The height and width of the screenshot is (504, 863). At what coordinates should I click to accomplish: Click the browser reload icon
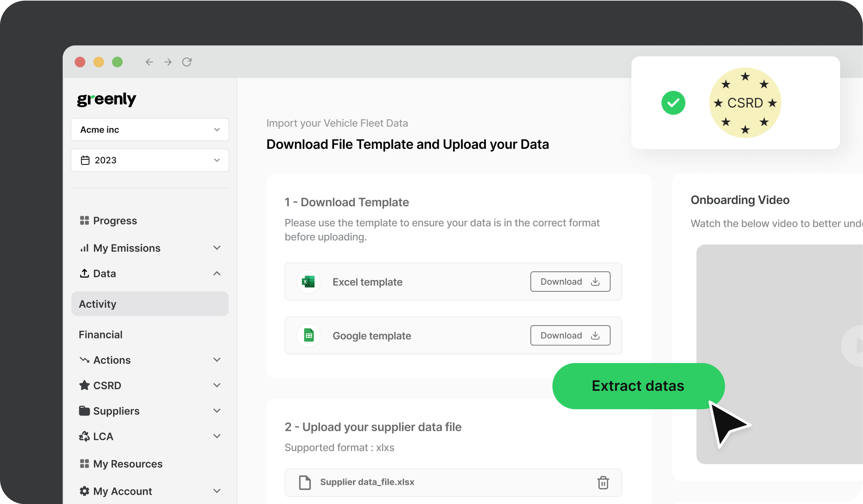(x=187, y=62)
